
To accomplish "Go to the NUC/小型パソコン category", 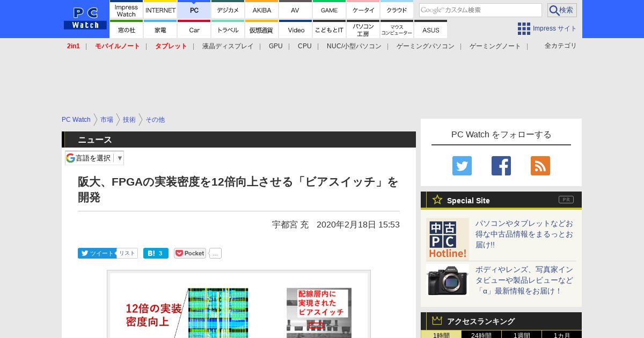I will [354, 46].
